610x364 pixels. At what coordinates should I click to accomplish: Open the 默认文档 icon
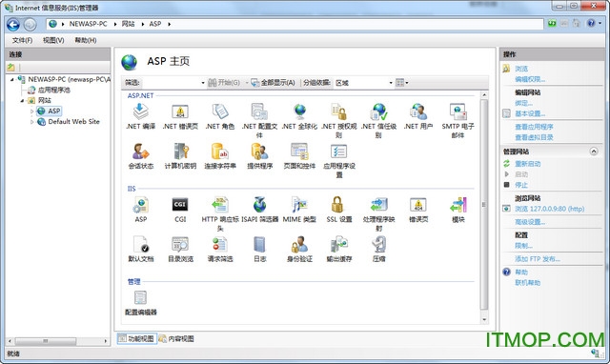click(x=140, y=244)
